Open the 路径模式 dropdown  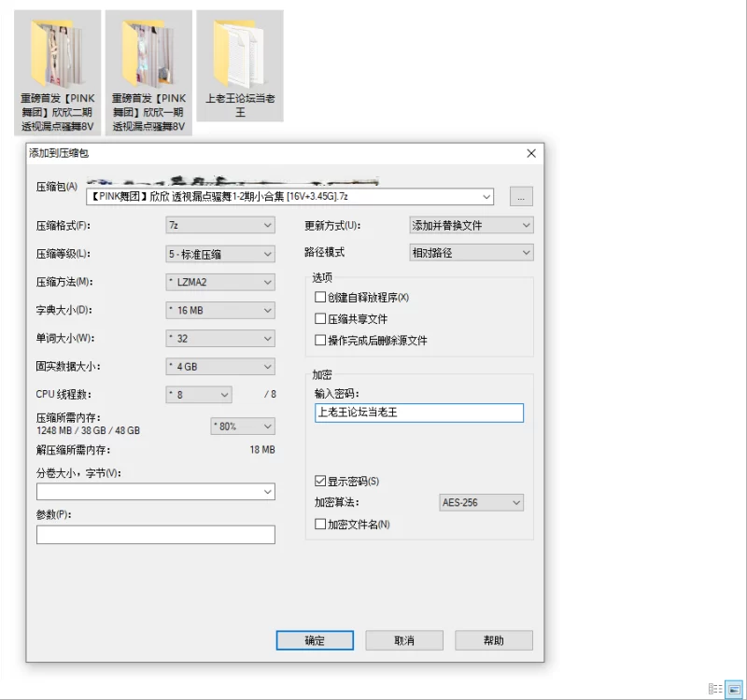(472, 252)
